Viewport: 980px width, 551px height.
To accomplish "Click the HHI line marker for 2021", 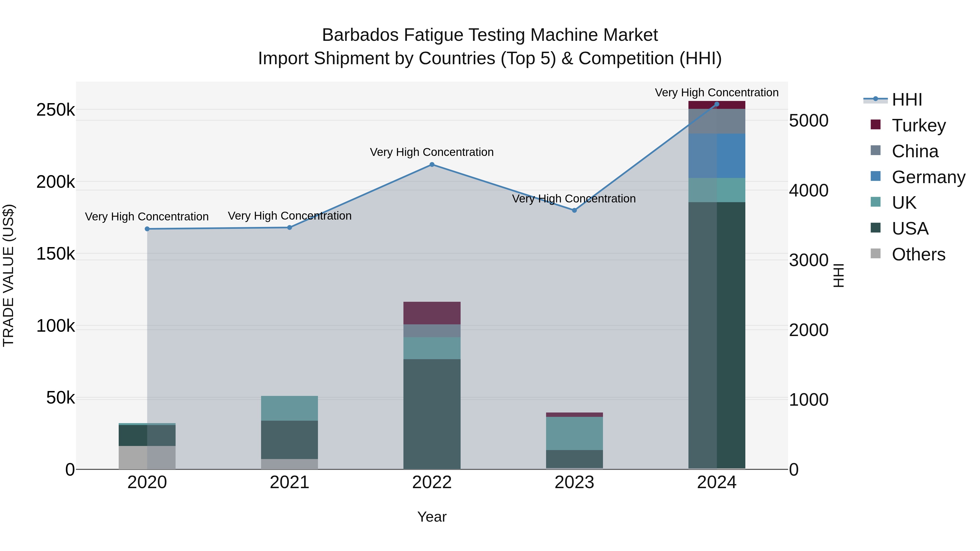I will (290, 227).
